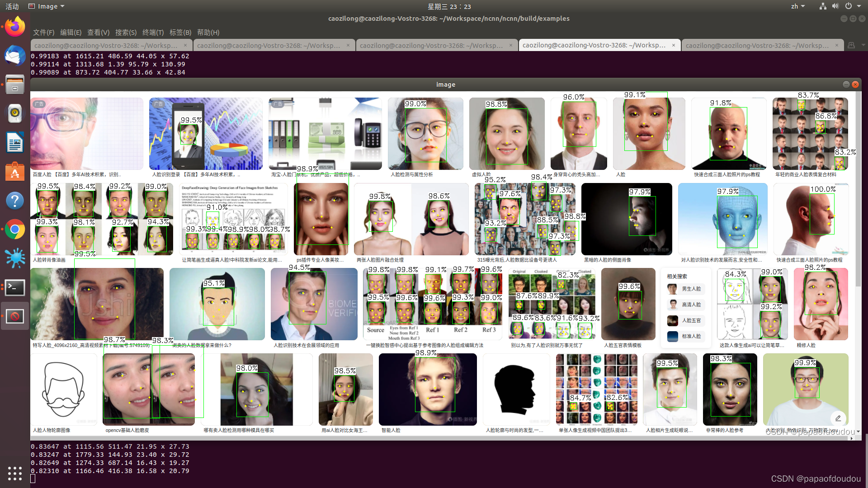The height and width of the screenshot is (488, 868).
Task: Click terminal line starting 0.99183
Action: pos(110,56)
